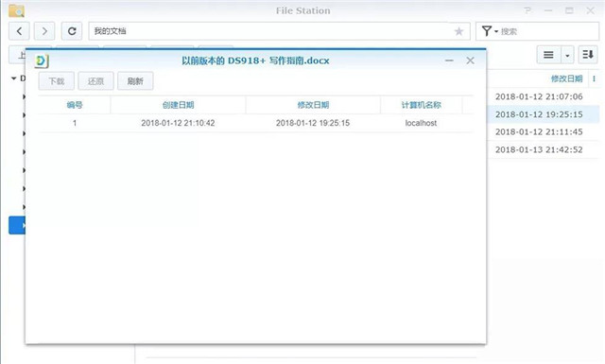
Task: Click File Station's 修改日期 column header
Action: 566,78
